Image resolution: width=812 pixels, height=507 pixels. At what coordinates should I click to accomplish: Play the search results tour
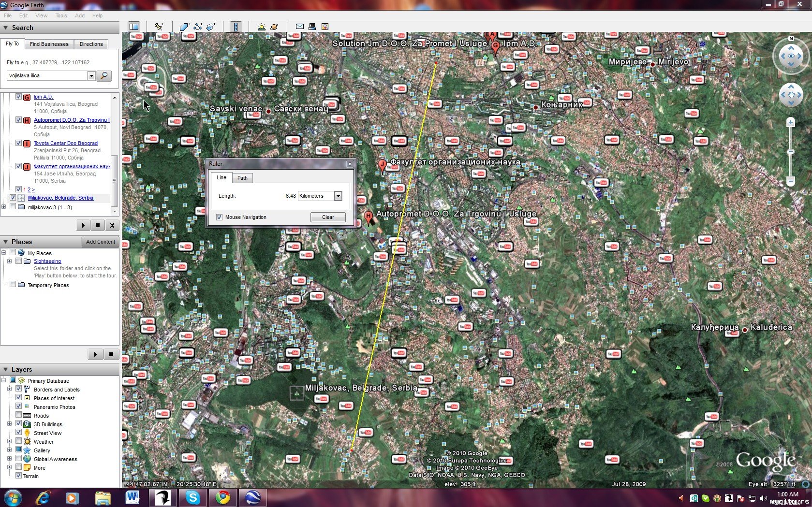[x=83, y=225]
